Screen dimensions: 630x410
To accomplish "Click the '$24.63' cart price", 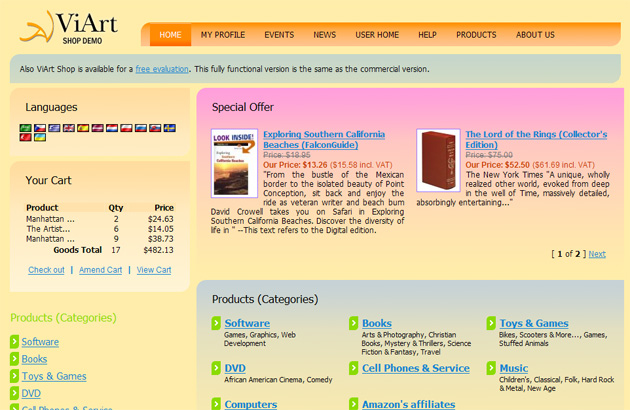I will (x=161, y=219).
